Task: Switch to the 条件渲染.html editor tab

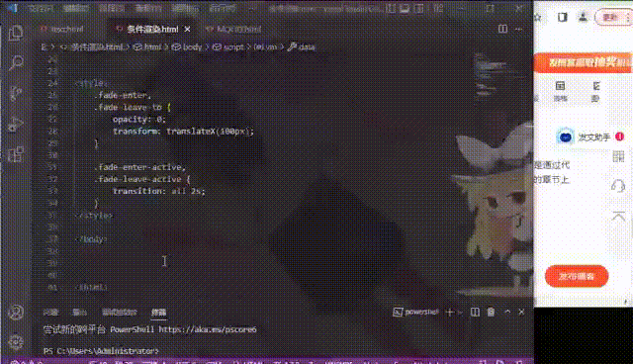Action: [152, 29]
